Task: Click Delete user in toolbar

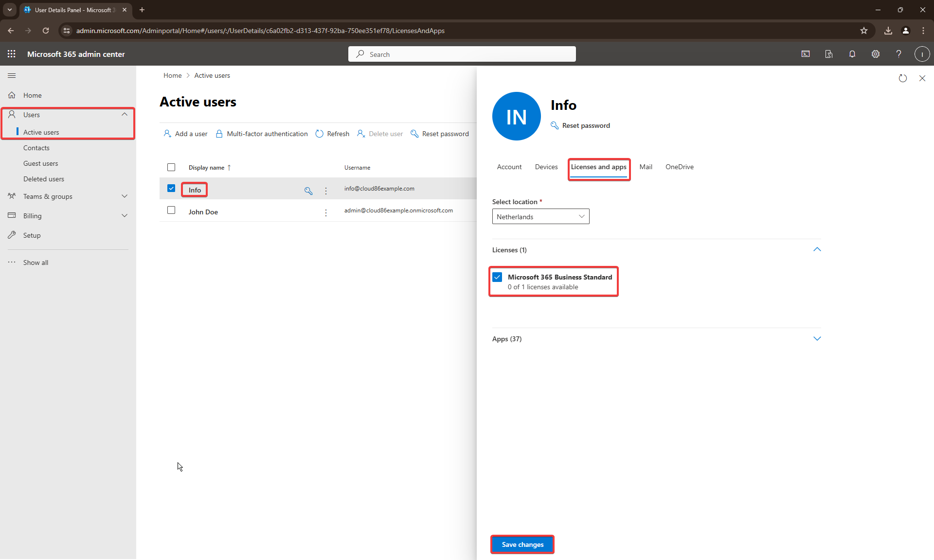Action: tap(380, 134)
